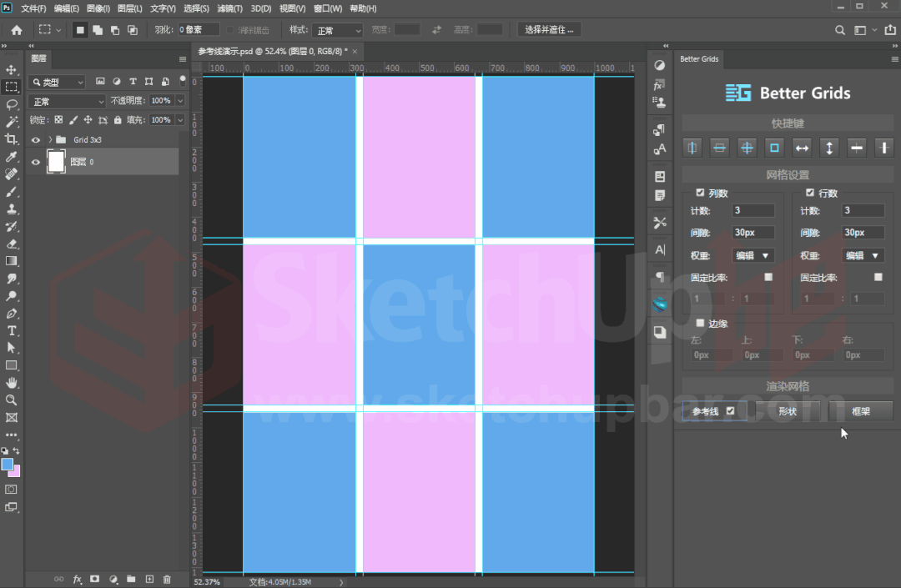The image size is (901, 588).
Task: Select the Eyedropper tool
Action: pos(11,157)
